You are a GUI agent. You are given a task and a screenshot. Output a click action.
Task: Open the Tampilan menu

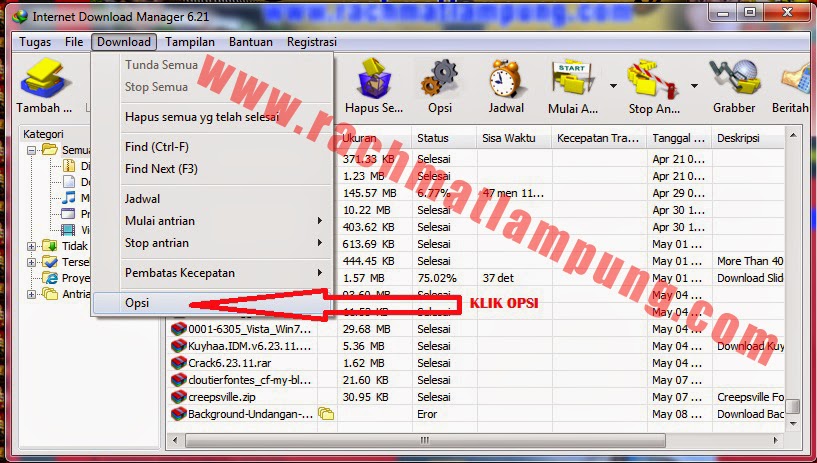coord(190,42)
